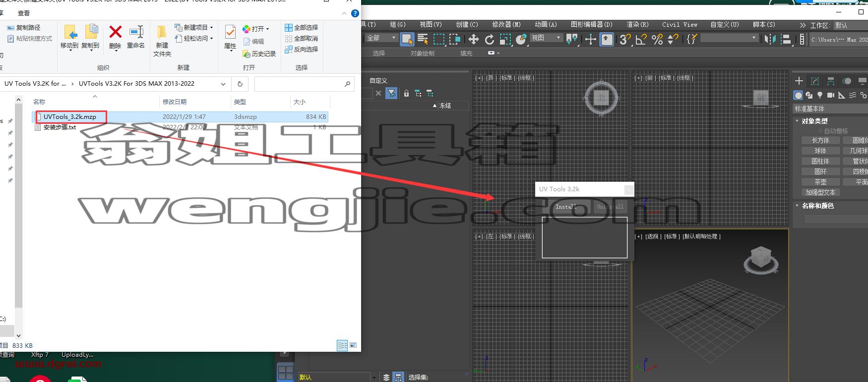Select Lights category icon

(x=820, y=95)
